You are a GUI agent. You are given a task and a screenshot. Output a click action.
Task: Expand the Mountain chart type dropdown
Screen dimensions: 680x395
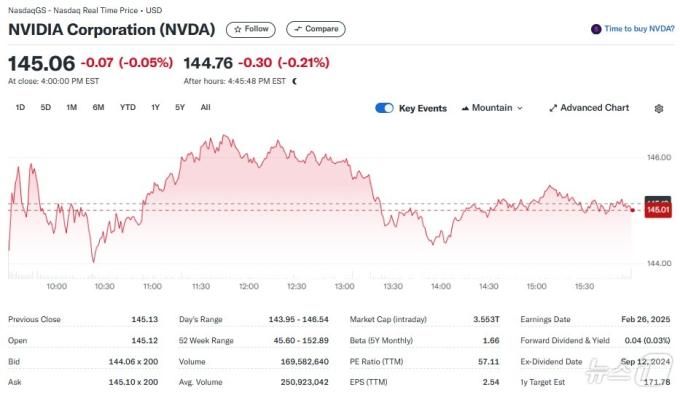point(492,108)
